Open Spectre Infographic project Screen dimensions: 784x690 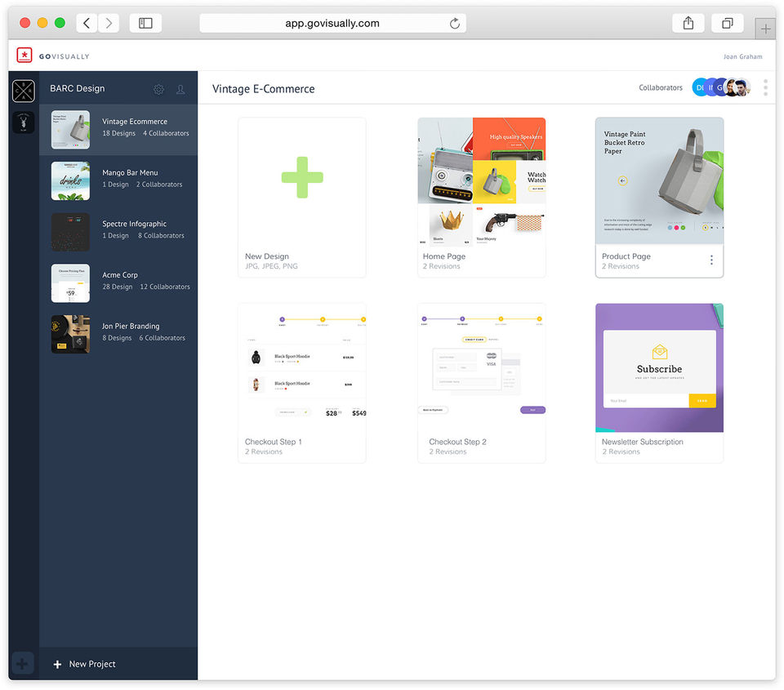tap(118, 232)
